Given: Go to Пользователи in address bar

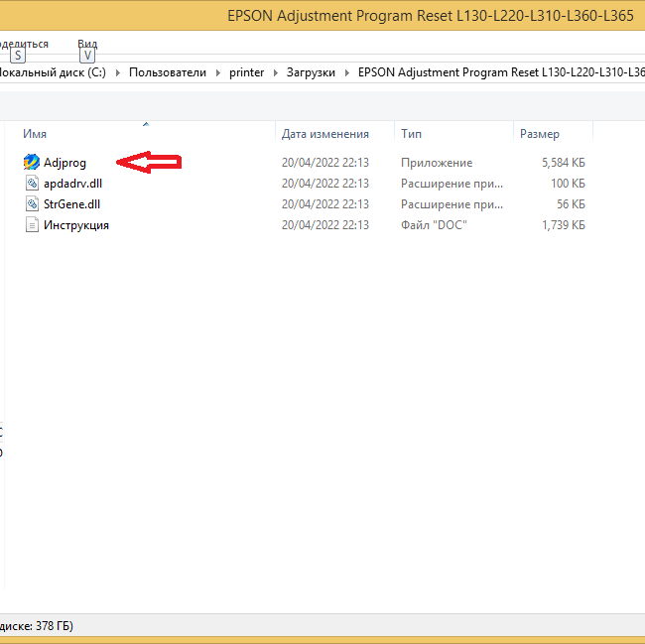Looking at the screenshot, I should (168, 72).
